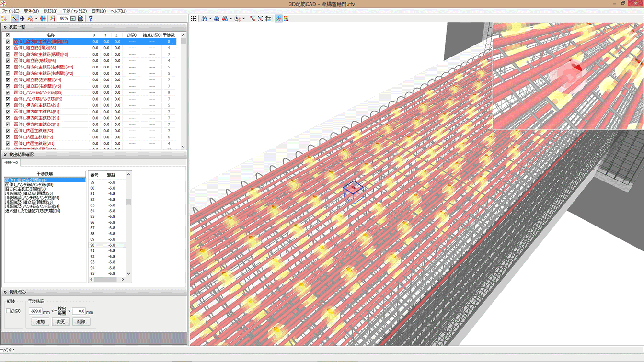Open help via blue question mark
This screenshot has height=362, width=644.
tap(91, 18)
